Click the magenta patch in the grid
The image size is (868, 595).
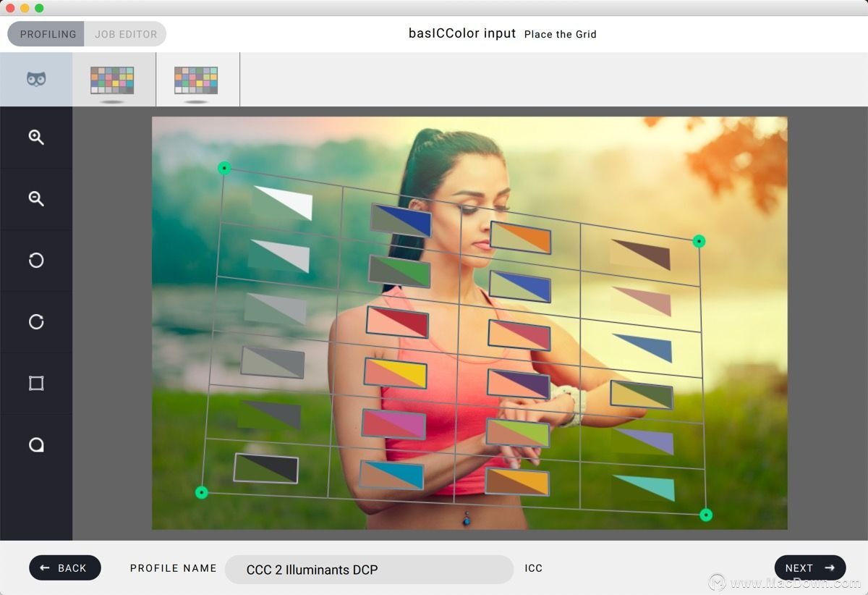[x=393, y=423]
